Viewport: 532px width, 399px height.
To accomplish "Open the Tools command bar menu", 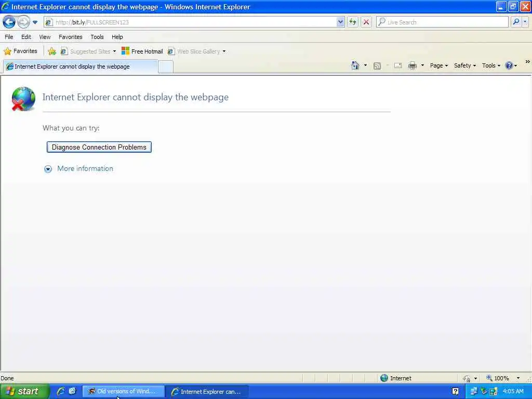I will (x=491, y=65).
